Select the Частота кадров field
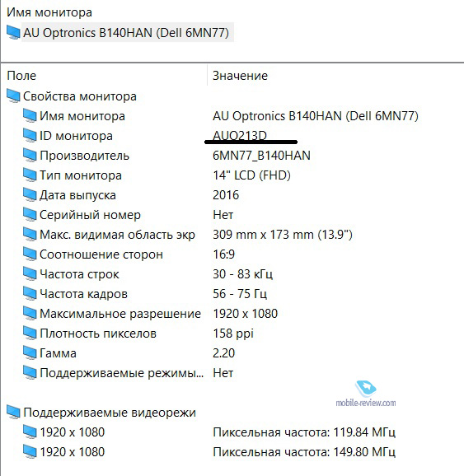 tap(83, 294)
